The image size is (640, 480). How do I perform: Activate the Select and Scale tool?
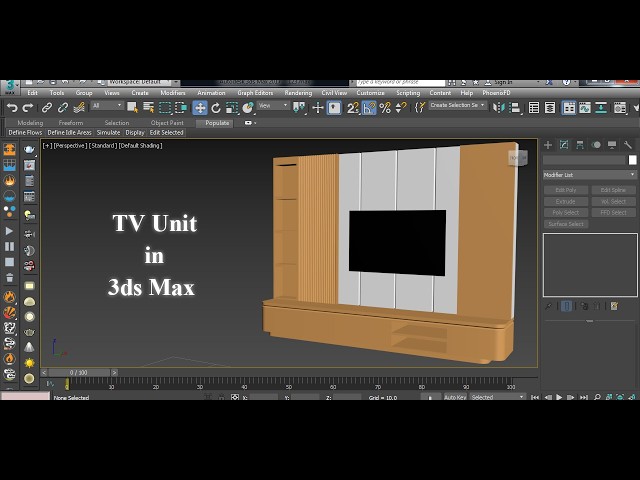(x=232, y=108)
